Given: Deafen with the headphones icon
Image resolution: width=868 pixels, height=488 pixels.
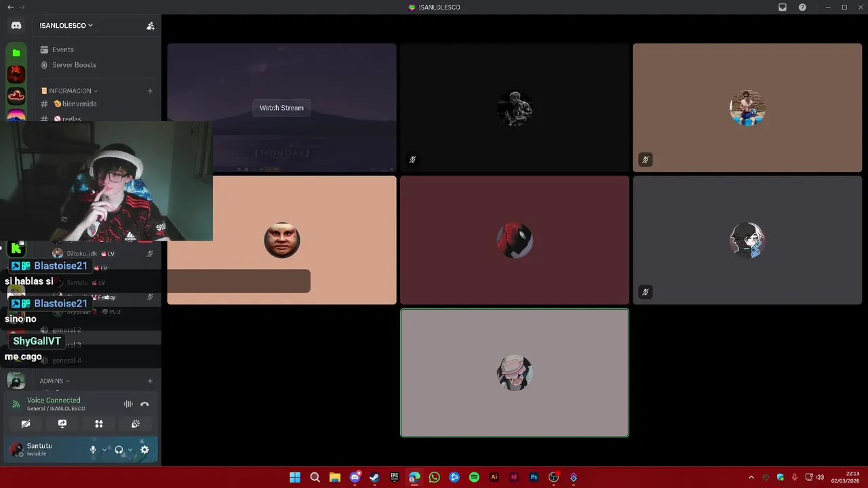Looking at the screenshot, I should pyautogui.click(x=119, y=449).
